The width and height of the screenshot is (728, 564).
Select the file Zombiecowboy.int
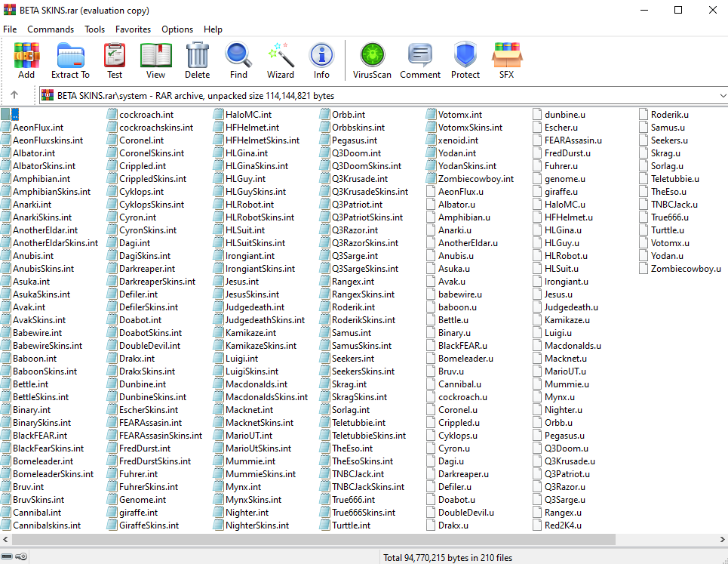[x=476, y=178]
